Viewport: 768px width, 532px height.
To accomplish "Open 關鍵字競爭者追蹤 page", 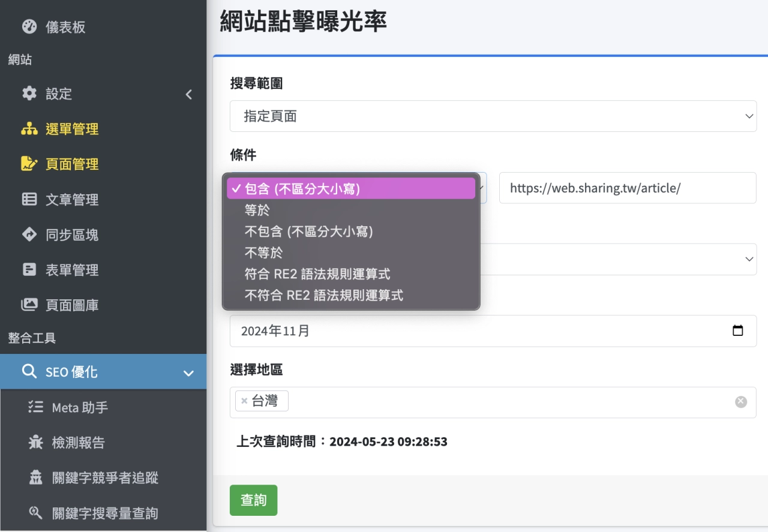I will 105,478.
